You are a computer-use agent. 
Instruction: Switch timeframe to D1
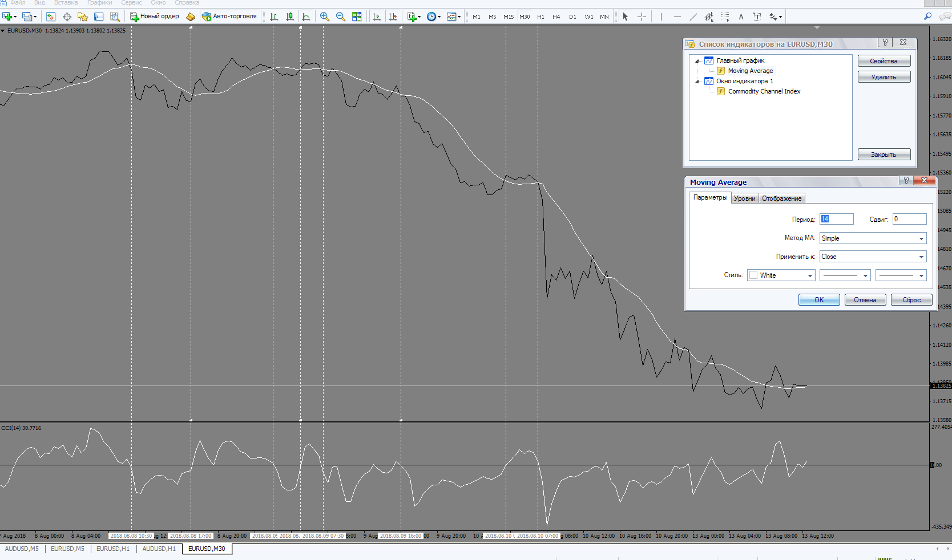pos(572,17)
